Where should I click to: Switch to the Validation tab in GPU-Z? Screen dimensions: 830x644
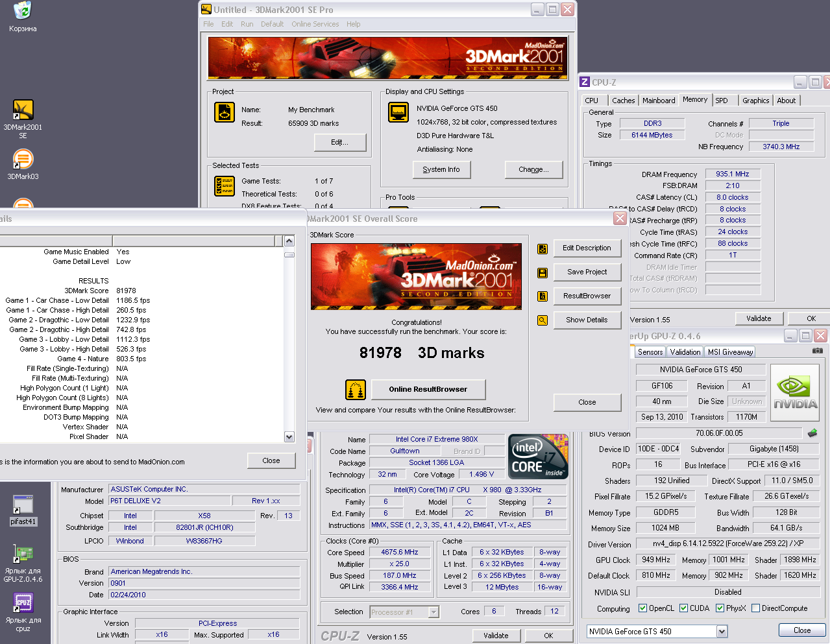685,352
